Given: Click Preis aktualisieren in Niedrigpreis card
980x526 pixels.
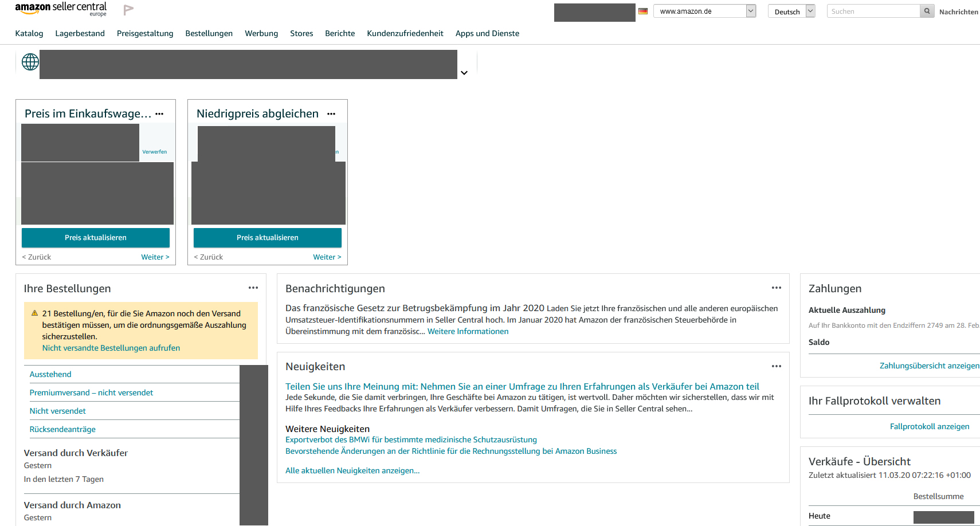Looking at the screenshot, I should (268, 237).
